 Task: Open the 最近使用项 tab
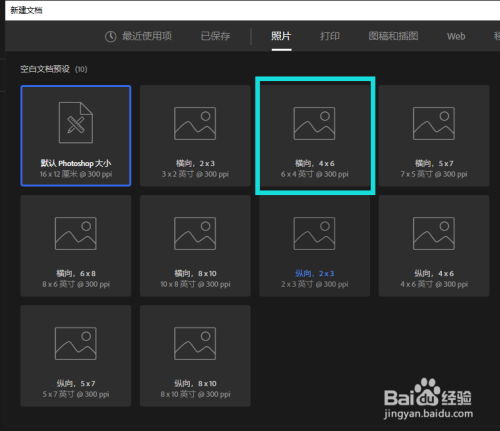pos(147,36)
